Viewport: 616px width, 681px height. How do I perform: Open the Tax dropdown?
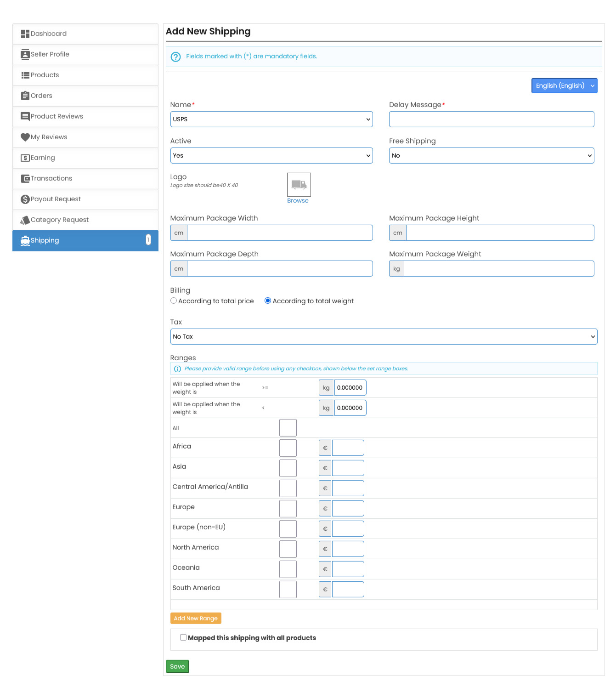pyautogui.click(x=383, y=337)
